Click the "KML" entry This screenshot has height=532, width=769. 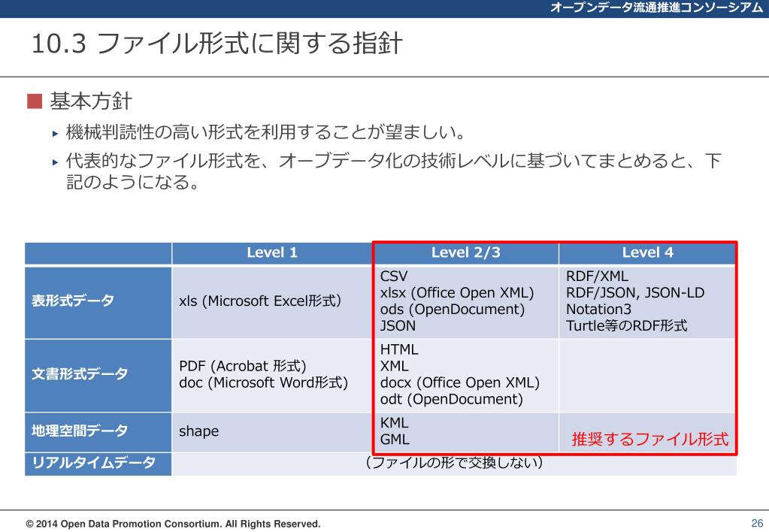[x=394, y=422]
